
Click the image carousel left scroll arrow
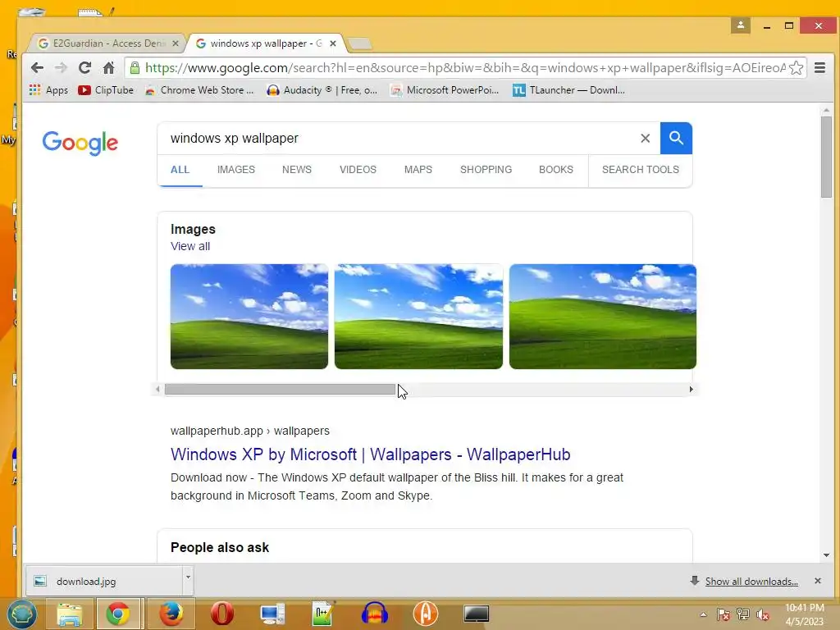point(157,390)
